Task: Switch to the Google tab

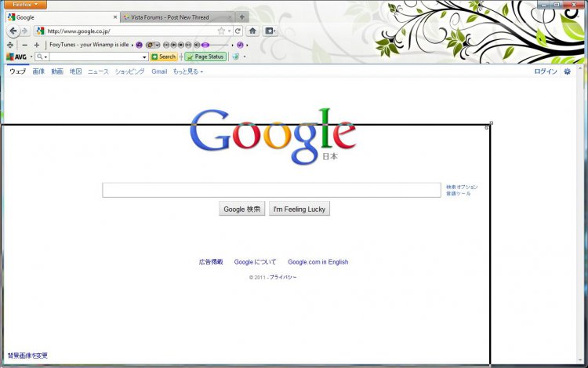Action: 63,17
